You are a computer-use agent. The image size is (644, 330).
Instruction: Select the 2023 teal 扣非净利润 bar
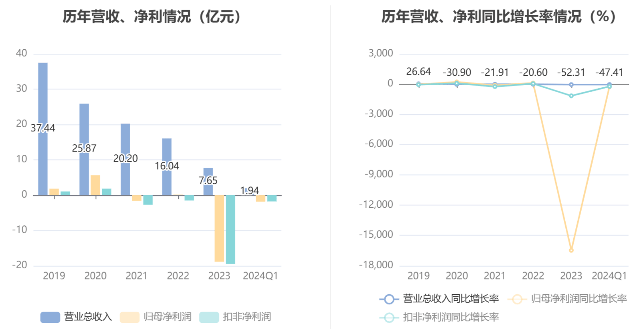230,229
